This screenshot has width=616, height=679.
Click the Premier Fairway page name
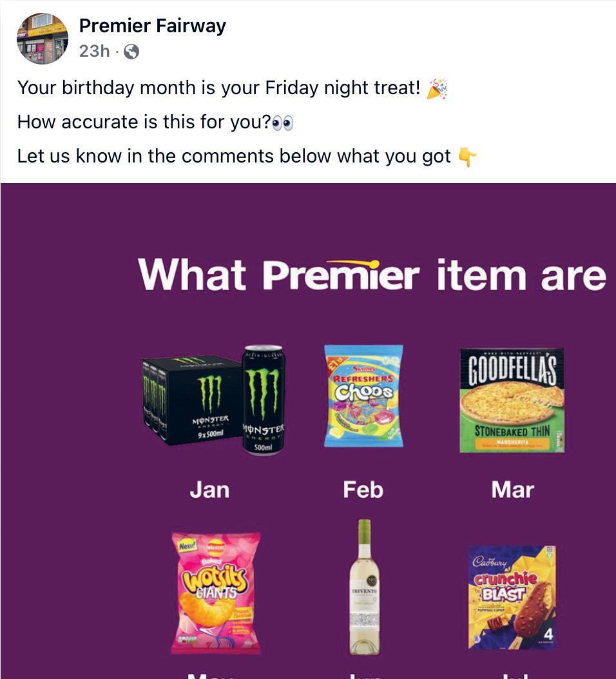(x=152, y=26)
